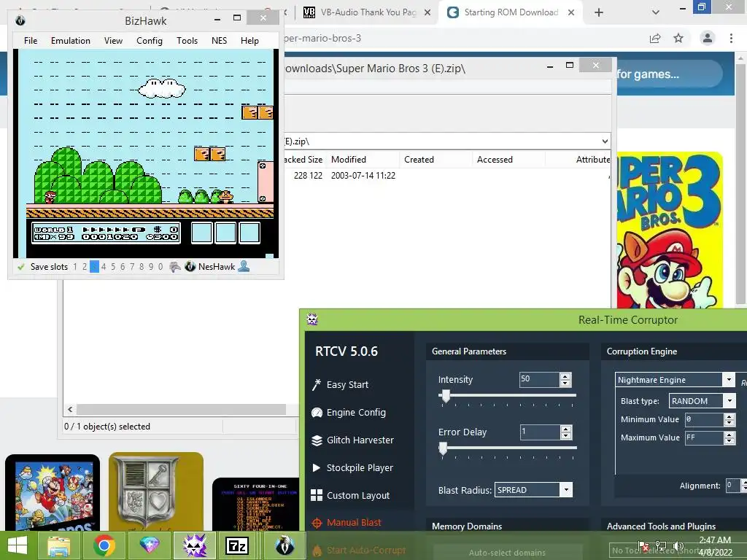Open the Stockpile Player
Screen dimensions: 747x560
pos(352,467)
